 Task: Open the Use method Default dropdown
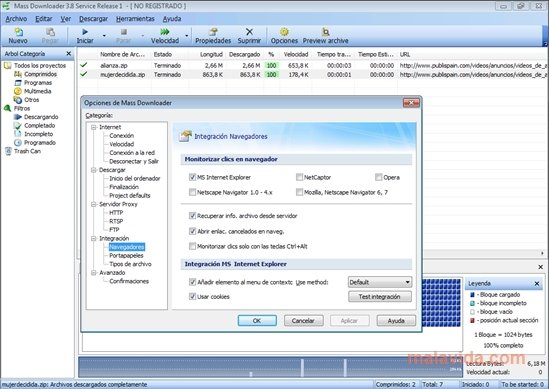click(x=380, y=282)
